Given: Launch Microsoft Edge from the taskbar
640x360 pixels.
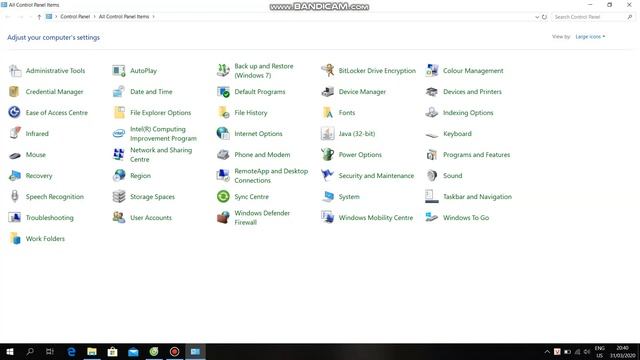Looking at the screenshot, I should [71, 351].
